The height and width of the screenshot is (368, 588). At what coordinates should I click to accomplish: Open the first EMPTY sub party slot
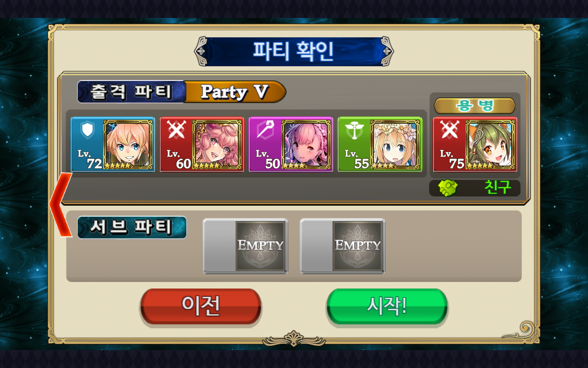(x=245, y=246)
